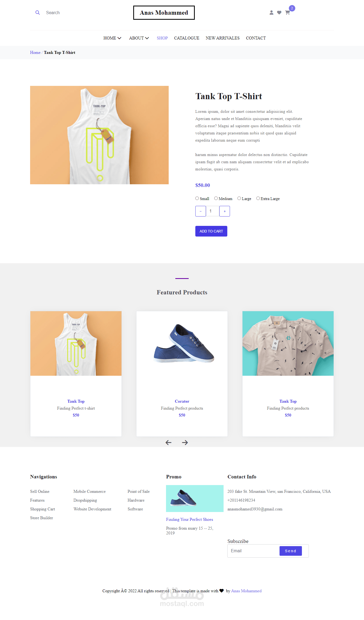364x620 pixels.
Task: Go to previous featured products slide
Action: (168, 443)
